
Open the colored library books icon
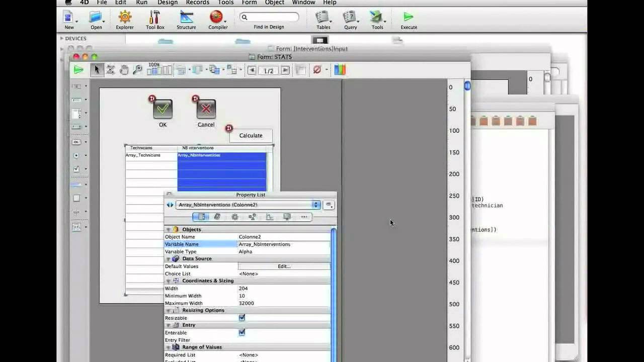pos(340,70)
